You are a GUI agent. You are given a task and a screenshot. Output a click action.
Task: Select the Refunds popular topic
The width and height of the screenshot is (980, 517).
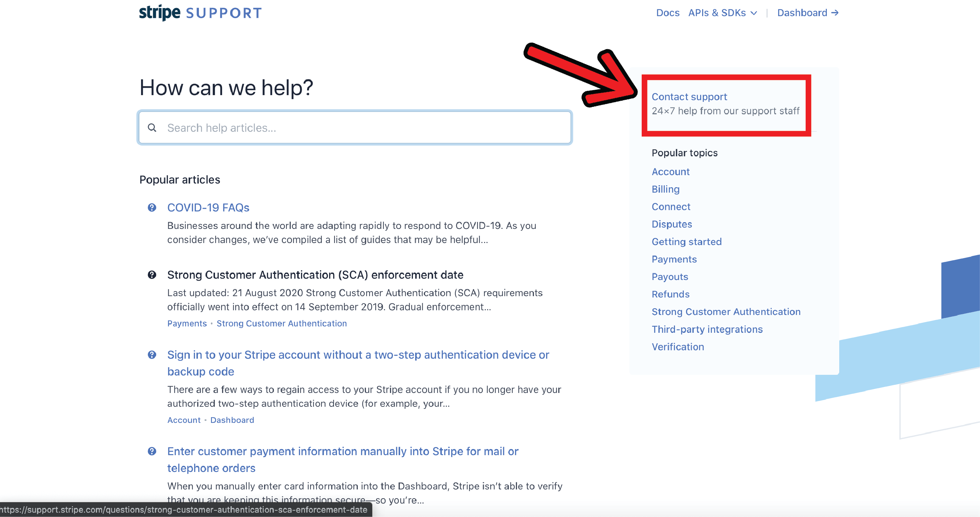[x=670, y=294]
